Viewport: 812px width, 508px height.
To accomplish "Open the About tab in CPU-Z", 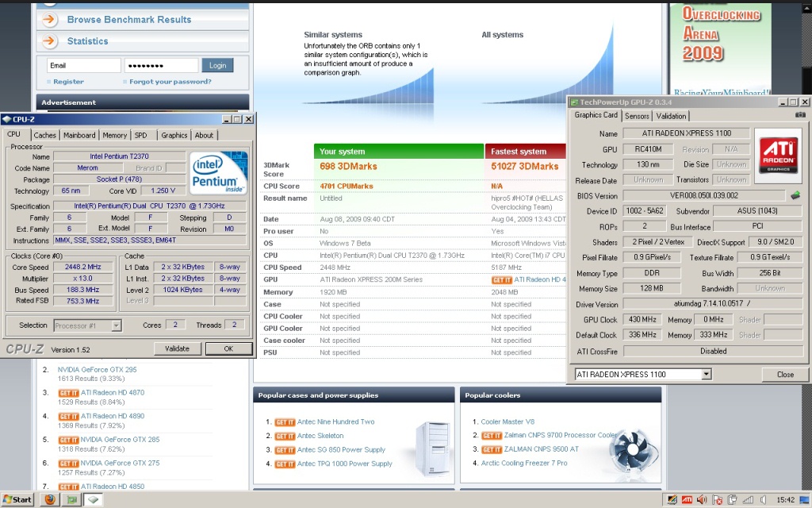I will (204, 135).
